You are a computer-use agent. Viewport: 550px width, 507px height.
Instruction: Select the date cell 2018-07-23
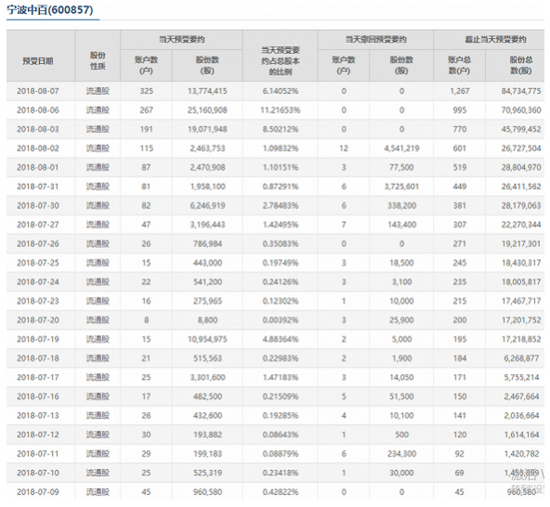[x=38, y=301]
